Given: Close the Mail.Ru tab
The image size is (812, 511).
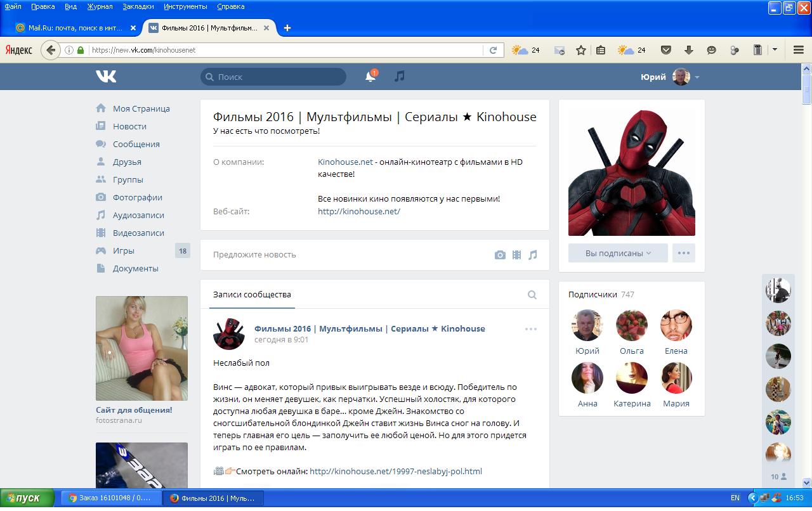Looking at the screenshot, I should pos(133,28).
